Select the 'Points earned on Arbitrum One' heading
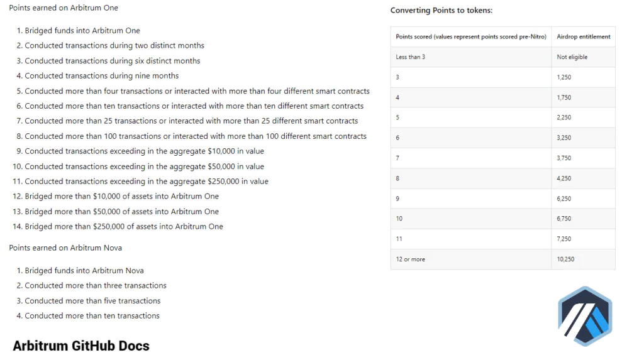 [x=64, y=8]
